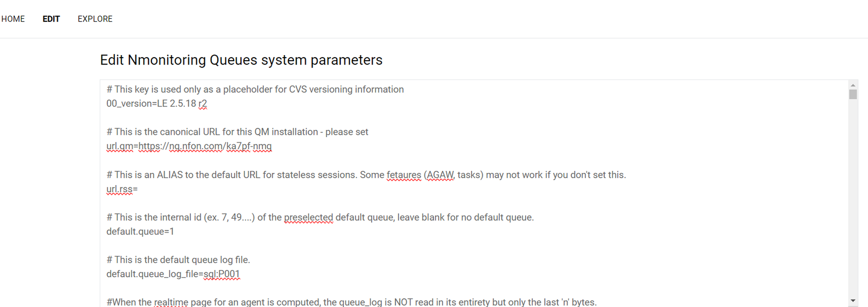Screen dimensions: 868x307
Task: Click the CVS versioning information comment line
Action: click(255, 89)
